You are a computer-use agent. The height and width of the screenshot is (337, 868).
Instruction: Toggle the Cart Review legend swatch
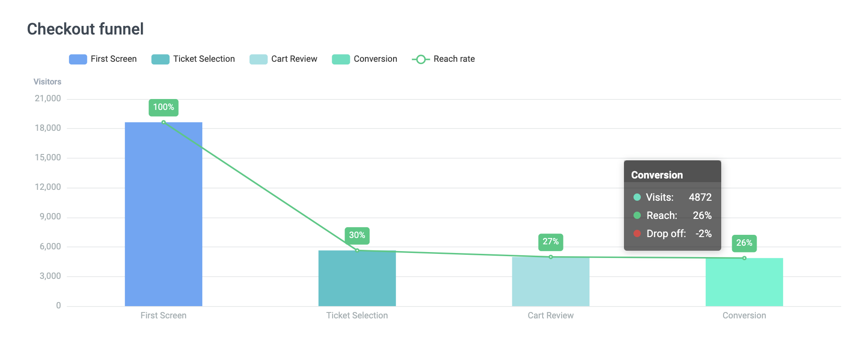tap(258, 59)
